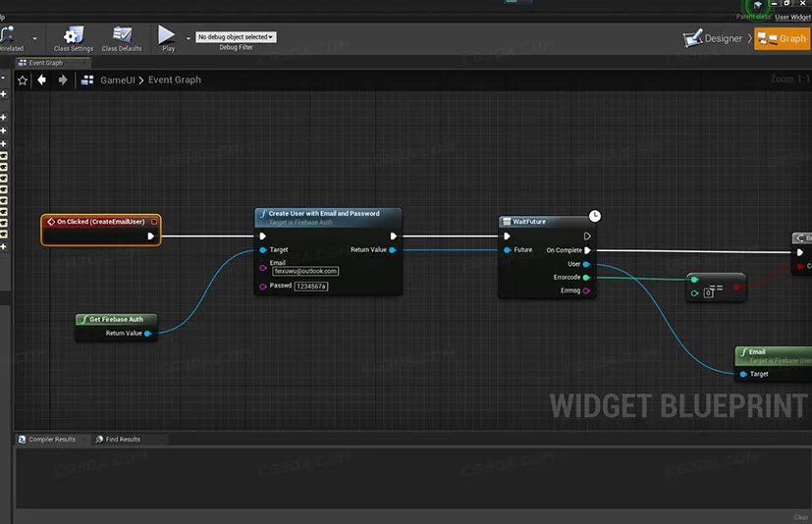The image size is (812, 524).
Task: Select the WaitFuture node title
Action: [x=528, y=222]
